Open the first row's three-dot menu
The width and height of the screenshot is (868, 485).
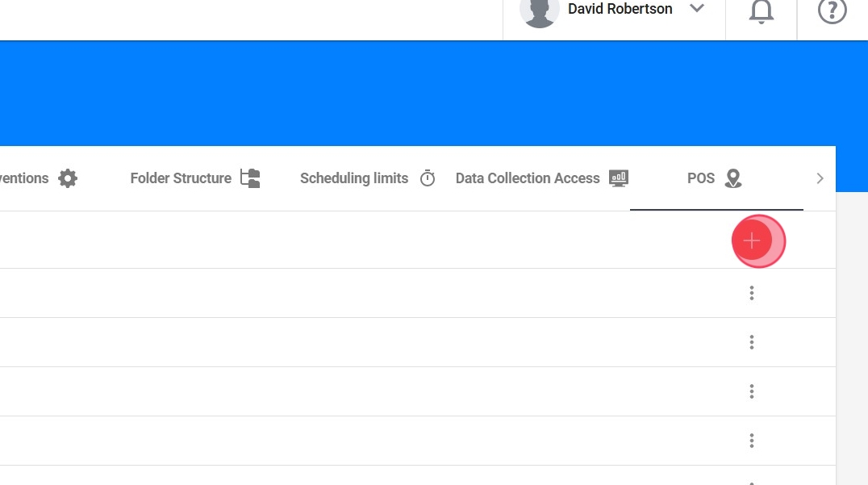click(752, 293)
